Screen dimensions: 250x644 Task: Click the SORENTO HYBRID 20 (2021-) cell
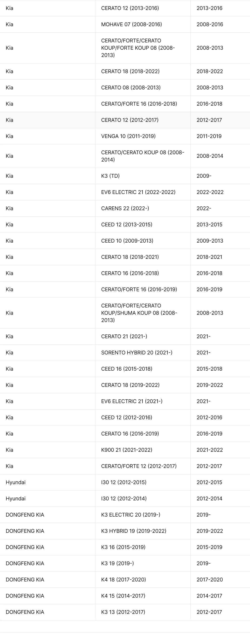tap(137, 353)
